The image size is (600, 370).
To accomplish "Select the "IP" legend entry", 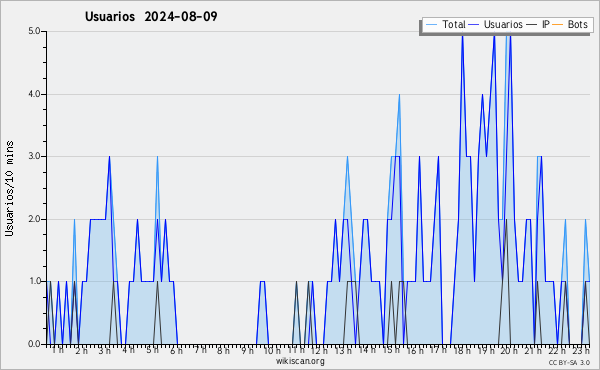I will 546,24.
